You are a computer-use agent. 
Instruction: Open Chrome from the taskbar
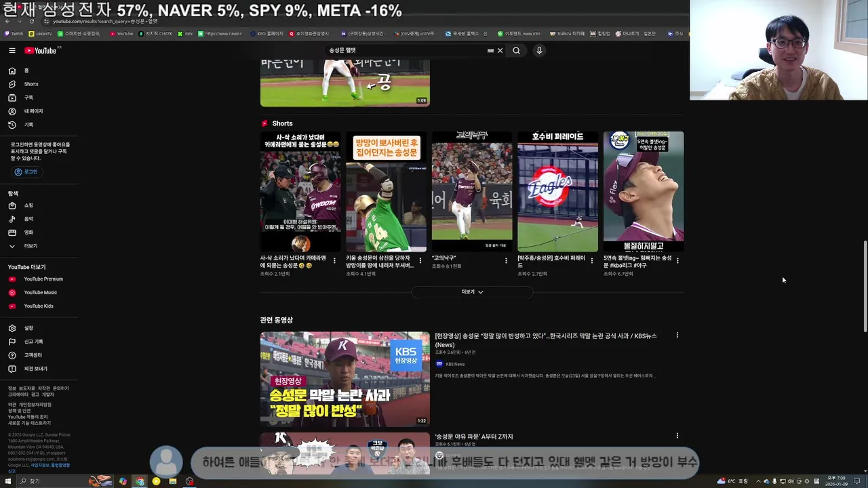tap(140, 481)
